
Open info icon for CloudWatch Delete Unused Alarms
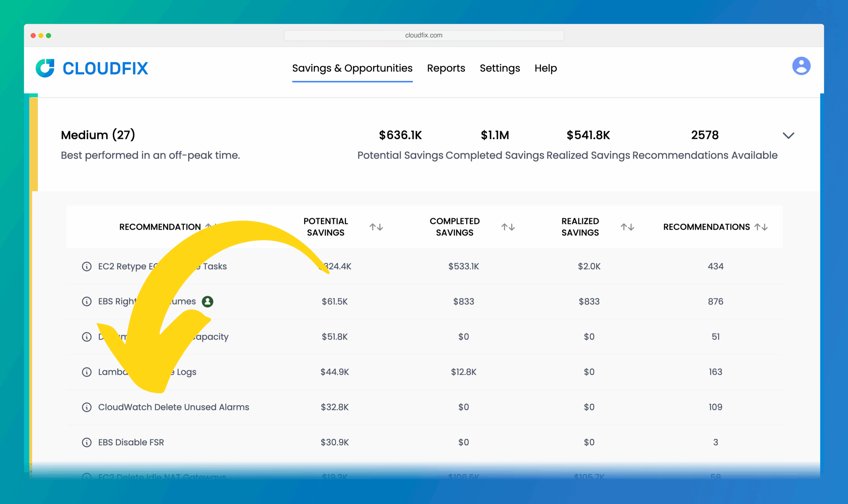coord(87,407)
